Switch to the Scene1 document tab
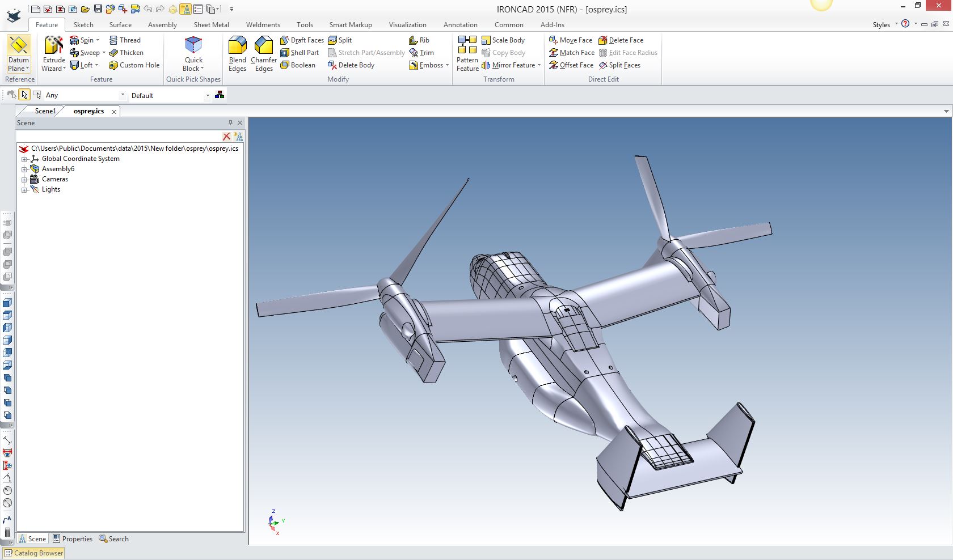The height and width of the screenshot is (560, 953). [x=45, y=111]
